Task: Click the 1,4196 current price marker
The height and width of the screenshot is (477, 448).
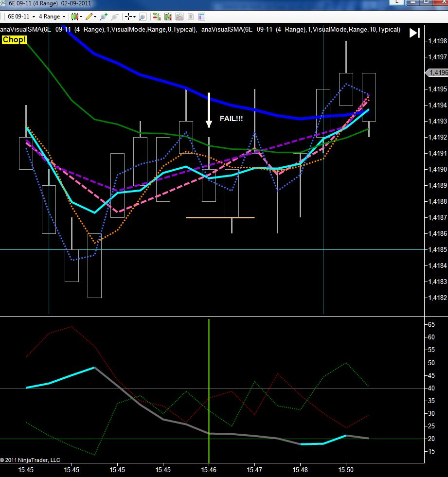Action: (x=437, y=73)
